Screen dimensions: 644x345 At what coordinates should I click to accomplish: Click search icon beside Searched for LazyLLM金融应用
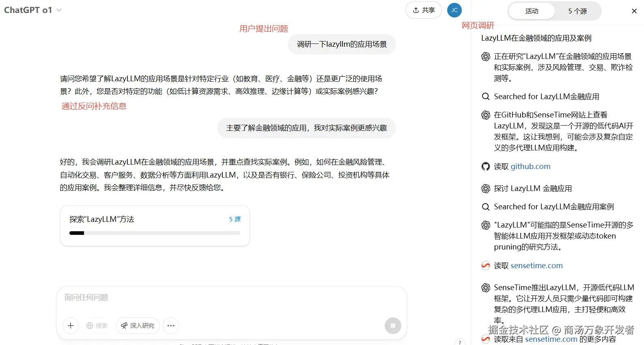(x=486, y=96)
